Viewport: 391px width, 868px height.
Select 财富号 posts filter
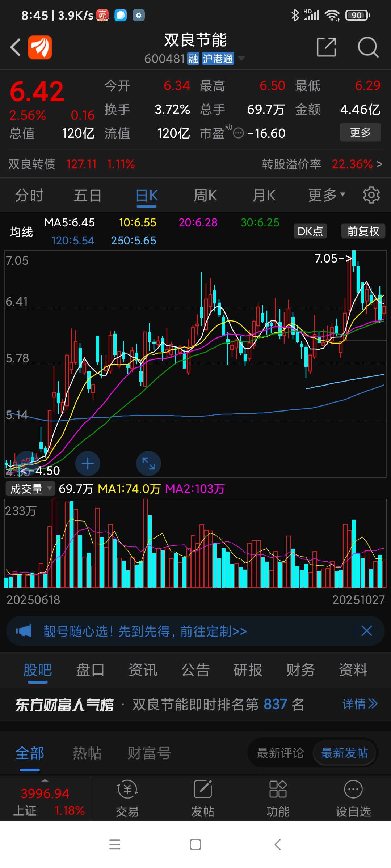point(149,753)
